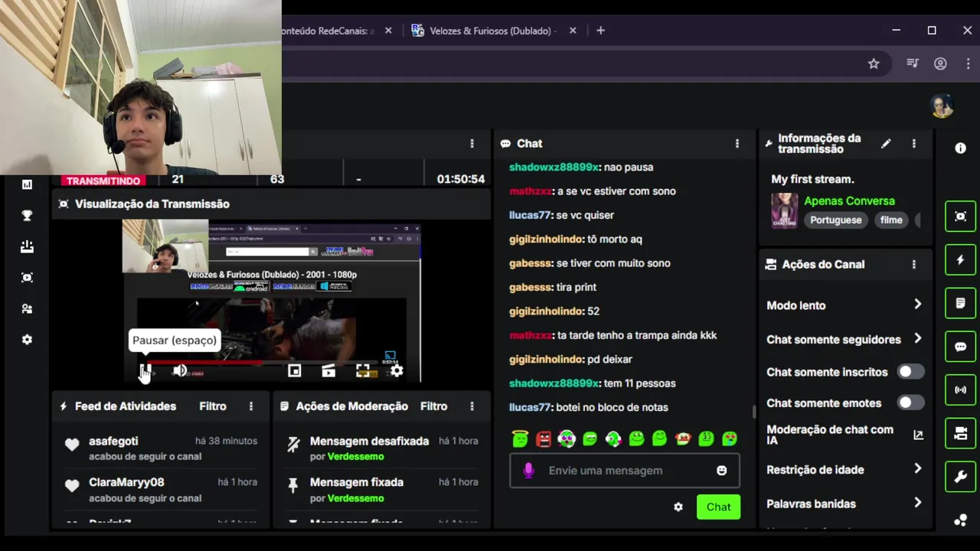980x551 pixels.
Task: Click the purple microphone icon in message box
Action: pyautogui.click(x=528, y=471)
